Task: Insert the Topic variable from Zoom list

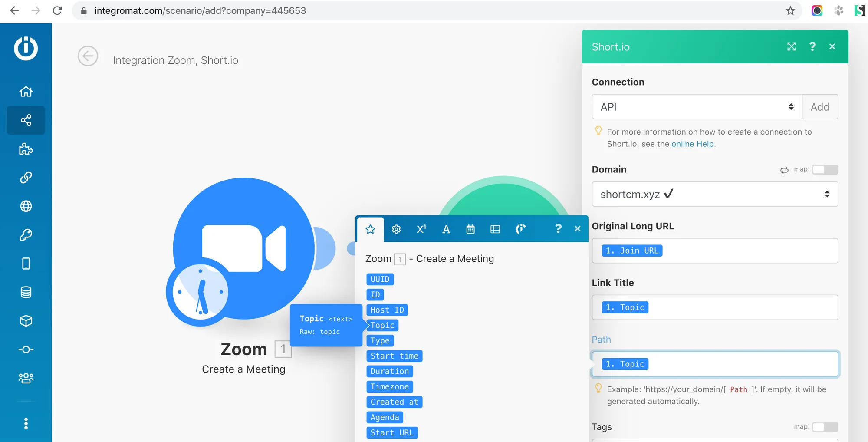Action: point(382,325)
